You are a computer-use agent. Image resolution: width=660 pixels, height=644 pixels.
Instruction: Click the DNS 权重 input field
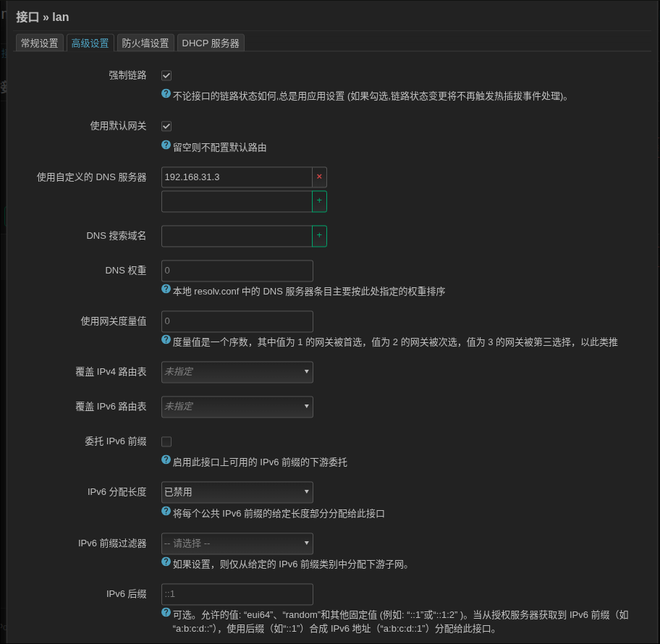(x=237, y=271)
